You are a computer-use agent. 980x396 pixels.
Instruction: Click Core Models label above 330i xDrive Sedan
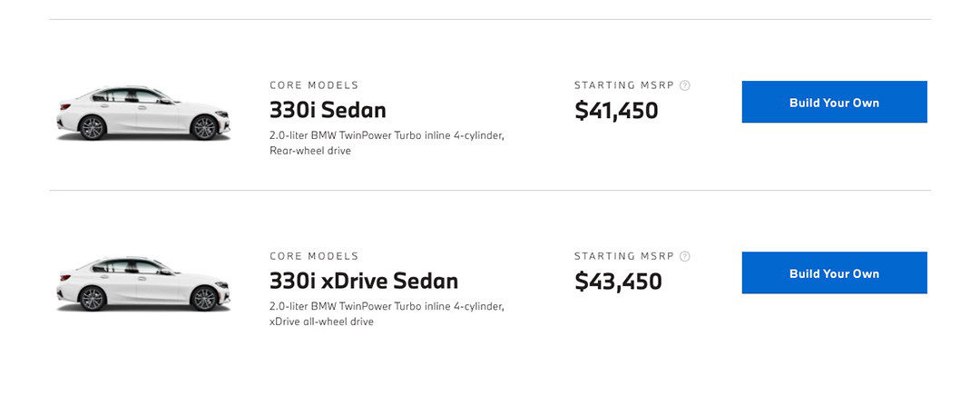click(x=314, y=256)
